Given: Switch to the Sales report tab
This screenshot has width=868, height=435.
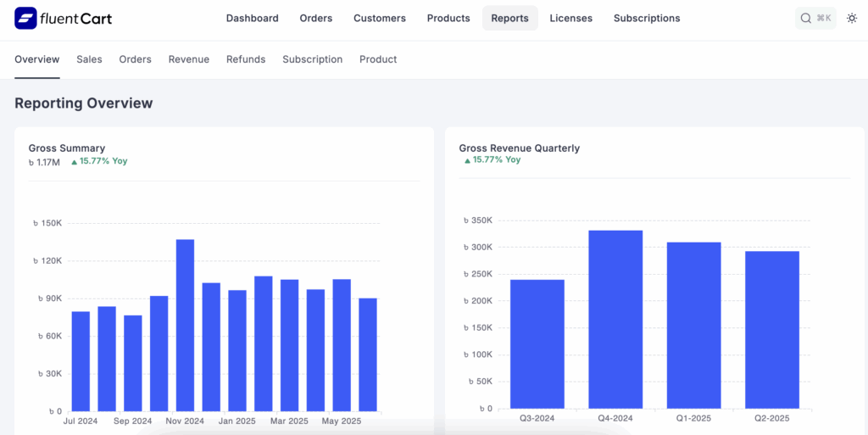Looking at the screenshot, I should [x=89, y=59].
